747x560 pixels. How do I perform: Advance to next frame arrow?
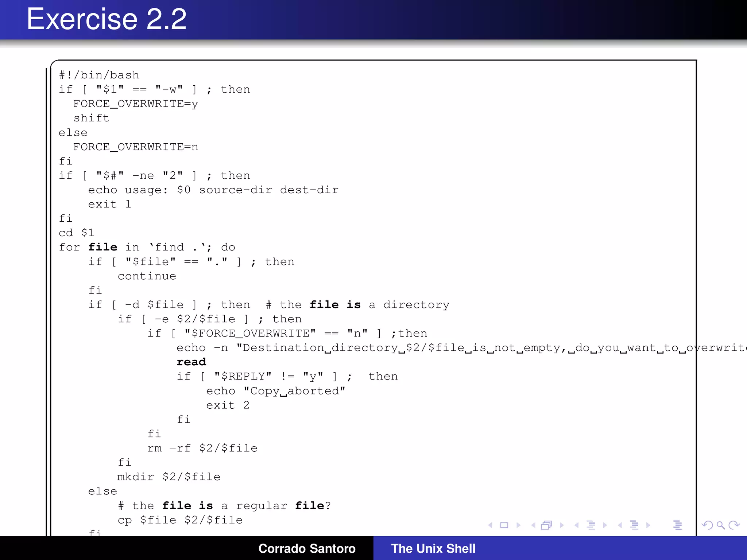tap(562, 525)
